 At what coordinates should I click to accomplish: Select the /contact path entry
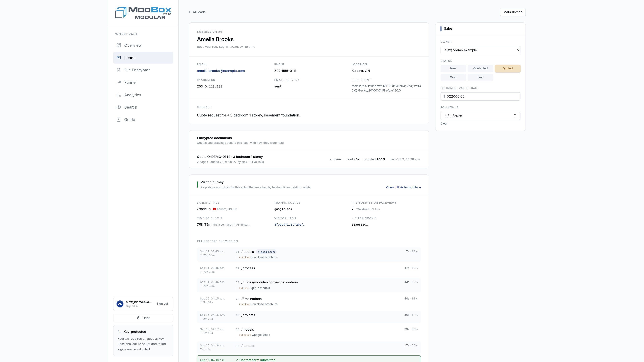tap(309, 348)
